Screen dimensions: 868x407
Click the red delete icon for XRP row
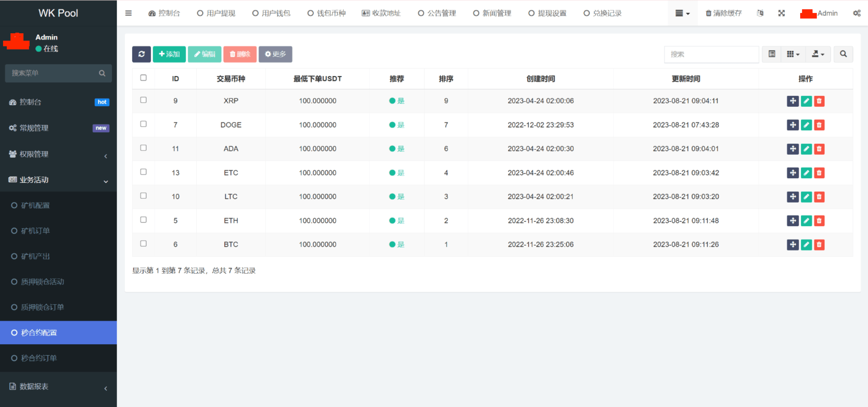click(x=819, y=101)
